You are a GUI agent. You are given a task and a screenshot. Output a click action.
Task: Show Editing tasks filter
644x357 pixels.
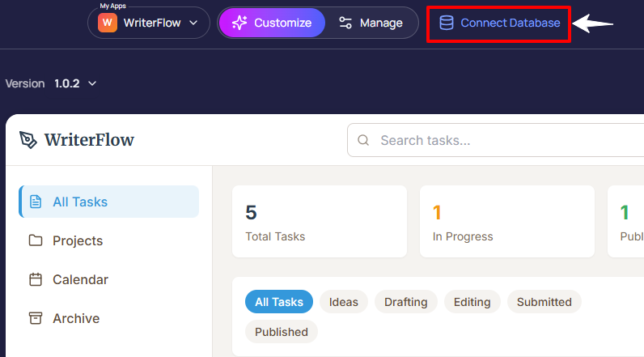pyautogui.click(x=472, y=302)
